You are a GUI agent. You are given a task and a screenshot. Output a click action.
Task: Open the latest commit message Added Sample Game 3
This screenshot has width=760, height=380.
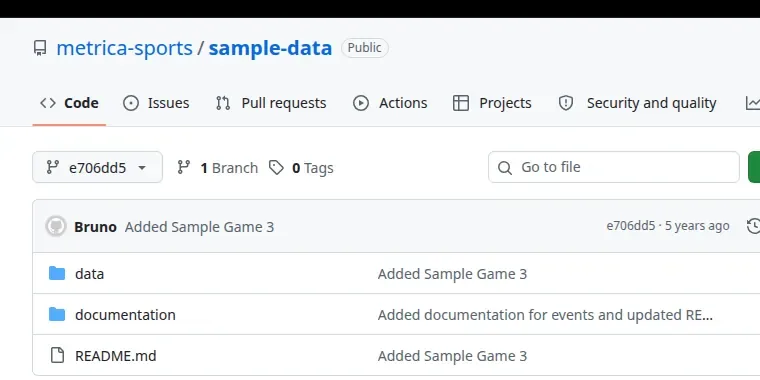tap(199, 227)
